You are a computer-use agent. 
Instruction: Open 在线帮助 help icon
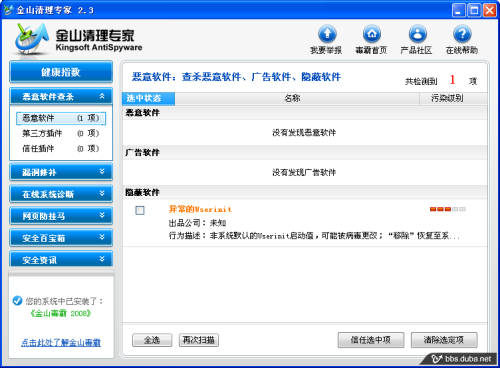point(462,34)
